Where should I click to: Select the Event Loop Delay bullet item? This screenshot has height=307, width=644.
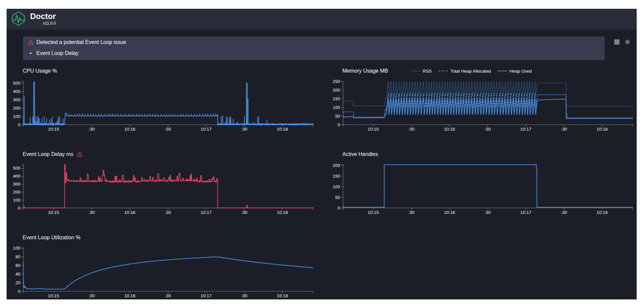tap(57, 53)
